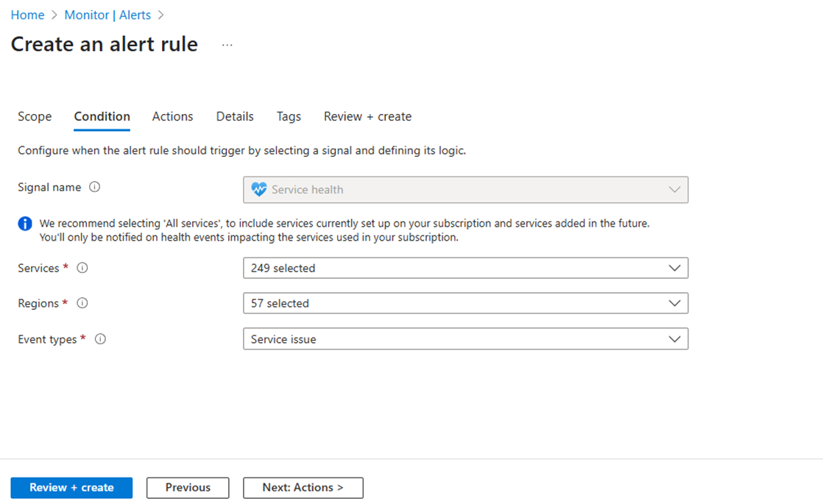This screenshot has height=504, width=823.
Task: Open the Event types dropdown
Action: [674, 338]
